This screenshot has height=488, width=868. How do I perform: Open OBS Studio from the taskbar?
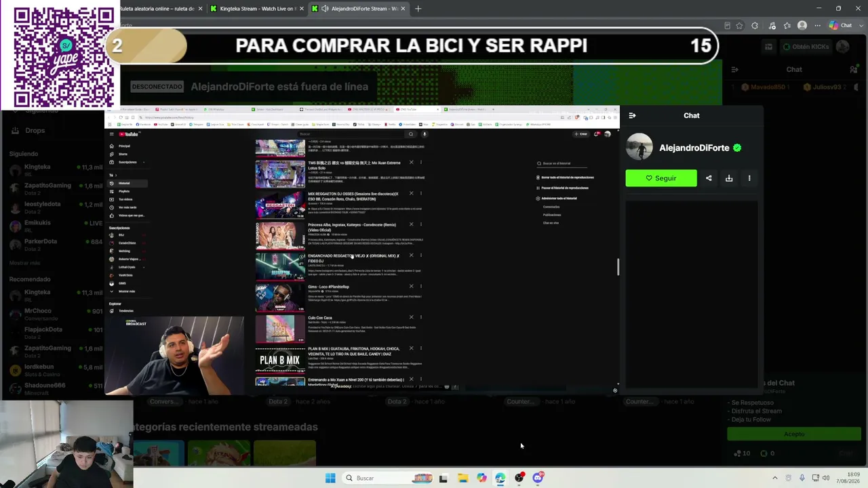[x=519, y=478]
